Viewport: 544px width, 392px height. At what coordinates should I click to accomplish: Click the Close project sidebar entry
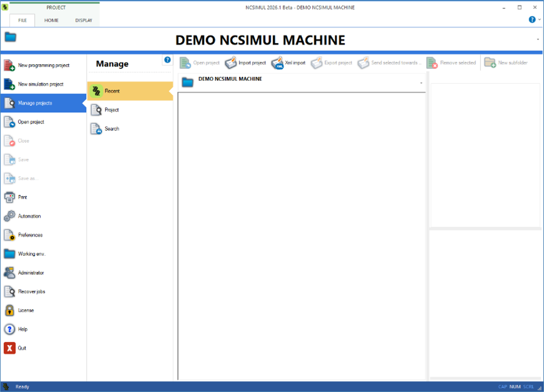tap(43, 141)
